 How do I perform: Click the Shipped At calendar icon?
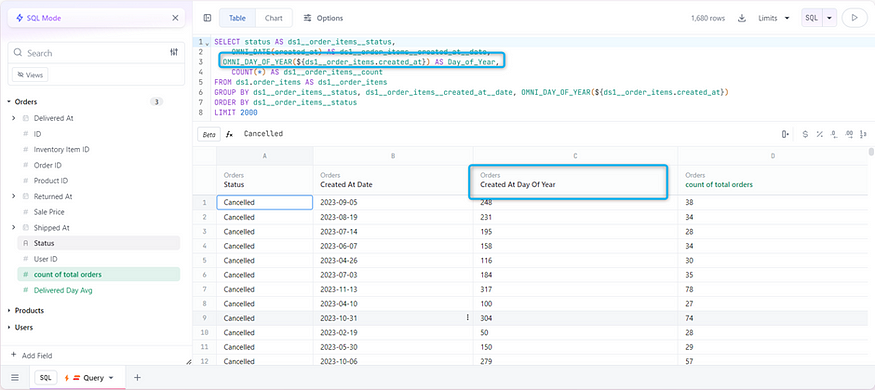(x=26, y=228)
